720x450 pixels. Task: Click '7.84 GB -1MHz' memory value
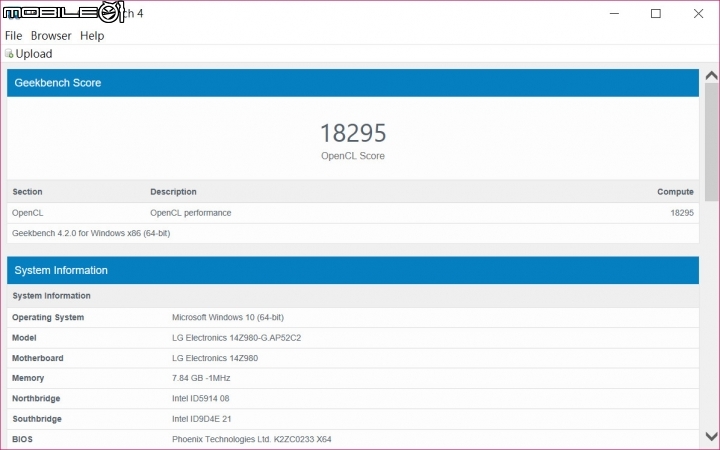(x=201, y=378)
